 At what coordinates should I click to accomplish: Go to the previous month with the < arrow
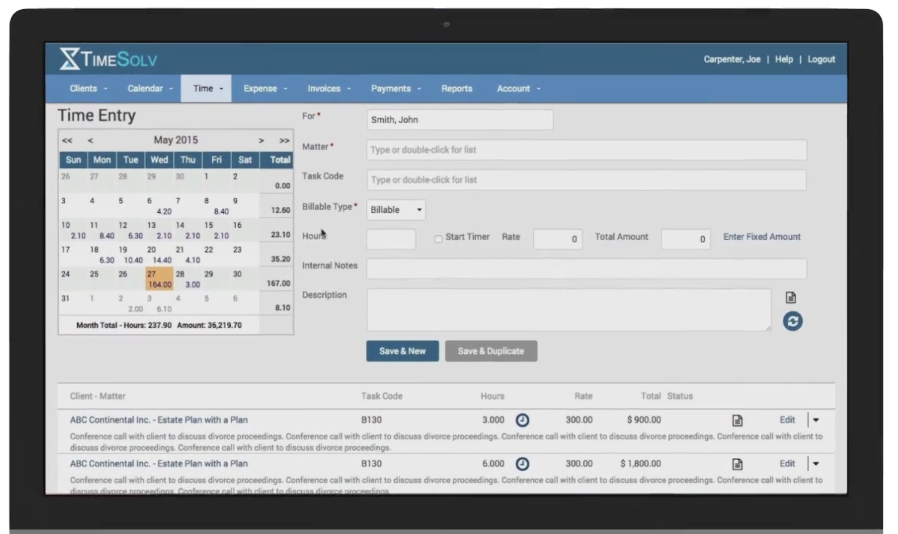pos(90,140)
